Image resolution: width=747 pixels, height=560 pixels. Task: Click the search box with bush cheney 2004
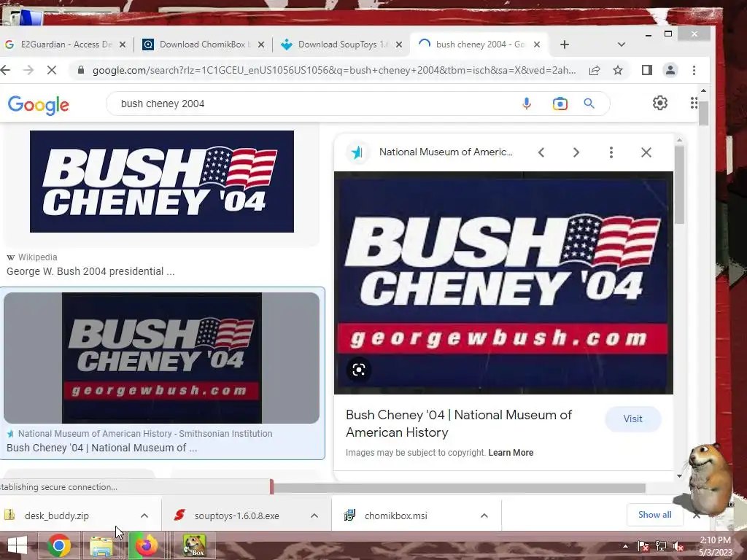[x=314, y=104]
